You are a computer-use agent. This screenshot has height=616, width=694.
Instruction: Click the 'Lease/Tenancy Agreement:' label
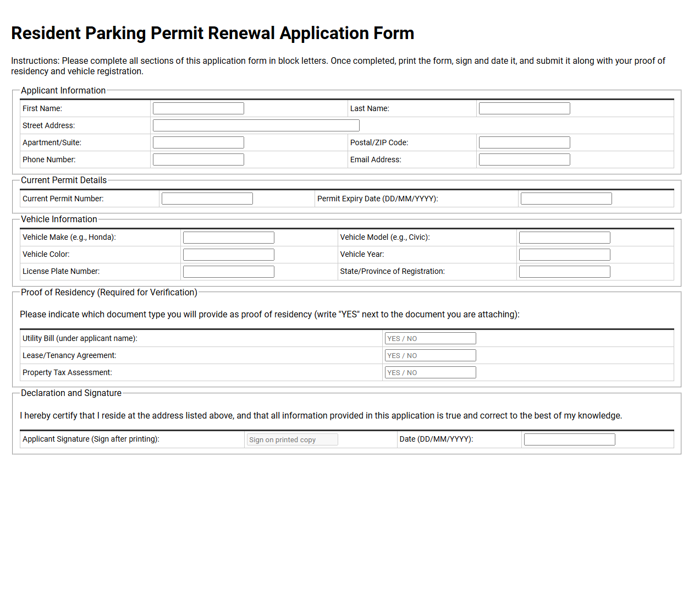(69, 355)
